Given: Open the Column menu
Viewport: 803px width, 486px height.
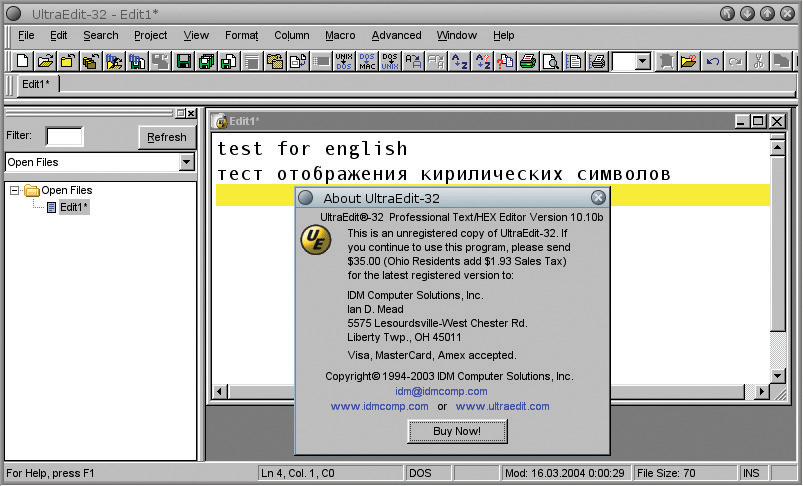Looking at the screenshot, I should [291, 35].
